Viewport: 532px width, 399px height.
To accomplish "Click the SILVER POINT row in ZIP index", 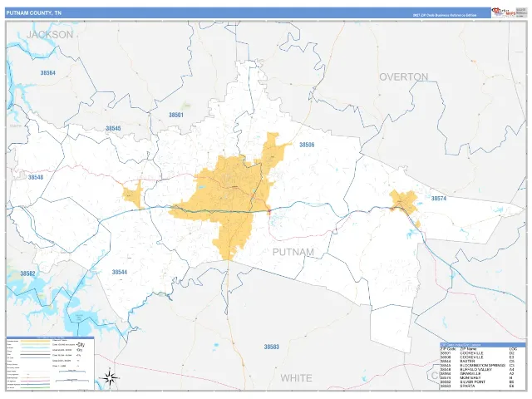I will coord(482,382).
